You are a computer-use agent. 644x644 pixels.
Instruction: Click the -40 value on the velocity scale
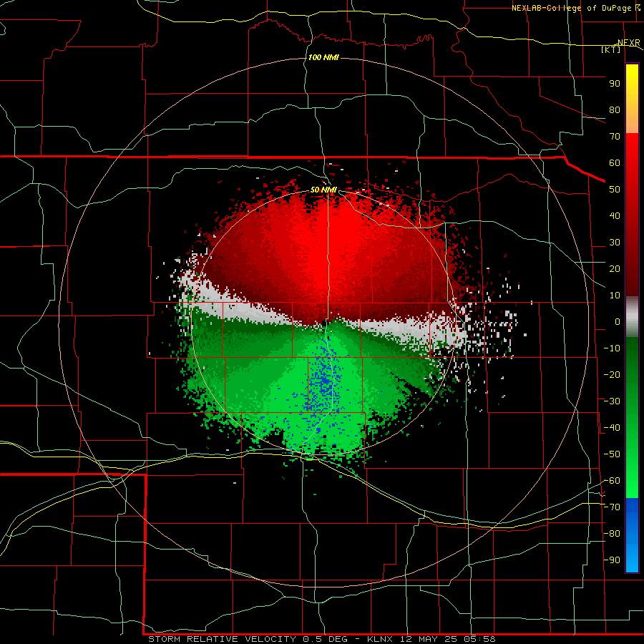pos(612,428)
